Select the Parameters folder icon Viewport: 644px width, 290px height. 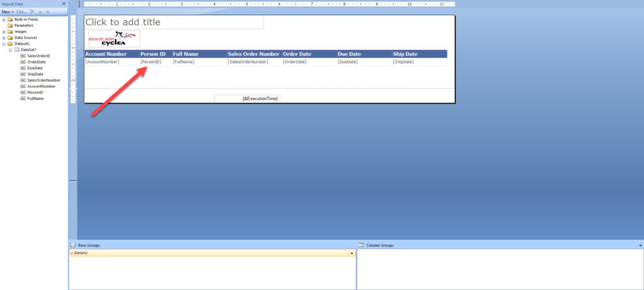[10, 25]
